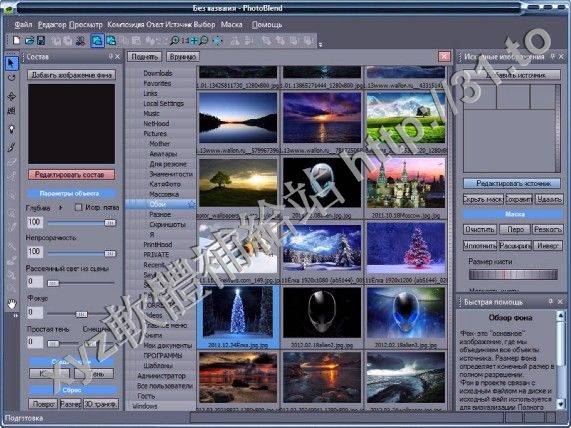
Task: Click the blue plus zoom-in toolbar icon
Action: pos(194,40)
